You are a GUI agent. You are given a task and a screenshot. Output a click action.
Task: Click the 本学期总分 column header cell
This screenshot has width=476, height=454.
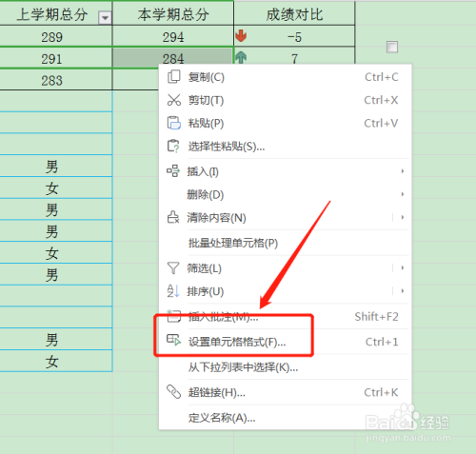[173, 14]
